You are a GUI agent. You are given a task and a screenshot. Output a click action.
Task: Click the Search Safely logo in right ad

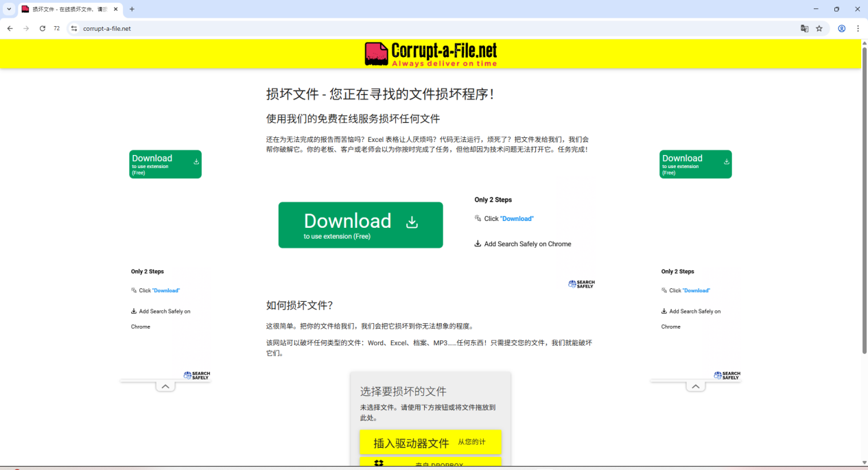[727, 375]
